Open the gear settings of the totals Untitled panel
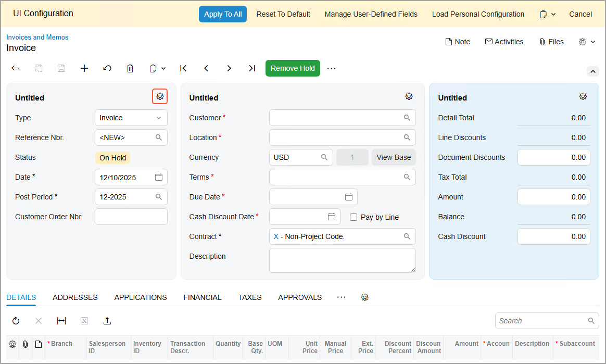This screenshot has height=364, width=606. [583, 96]
